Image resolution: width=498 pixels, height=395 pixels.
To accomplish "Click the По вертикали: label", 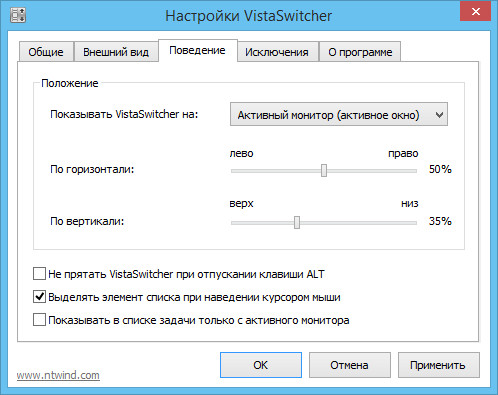I will pyautogui.click(x=87, y=221).
